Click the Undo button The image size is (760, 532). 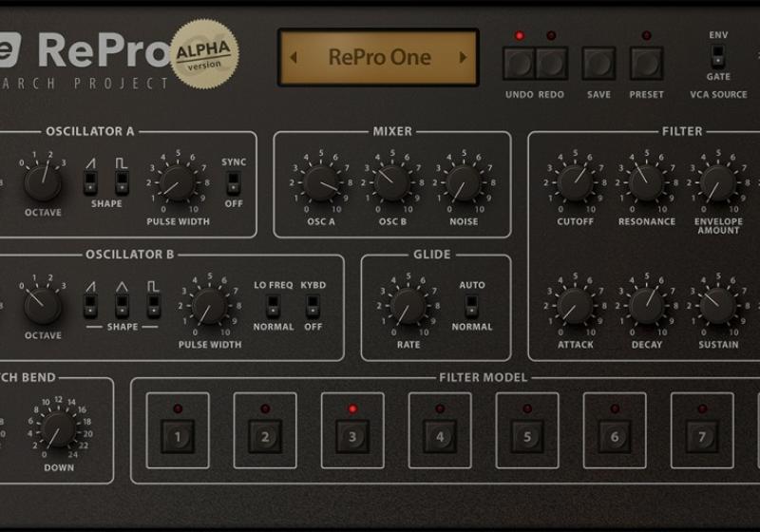tap(519, 64)
